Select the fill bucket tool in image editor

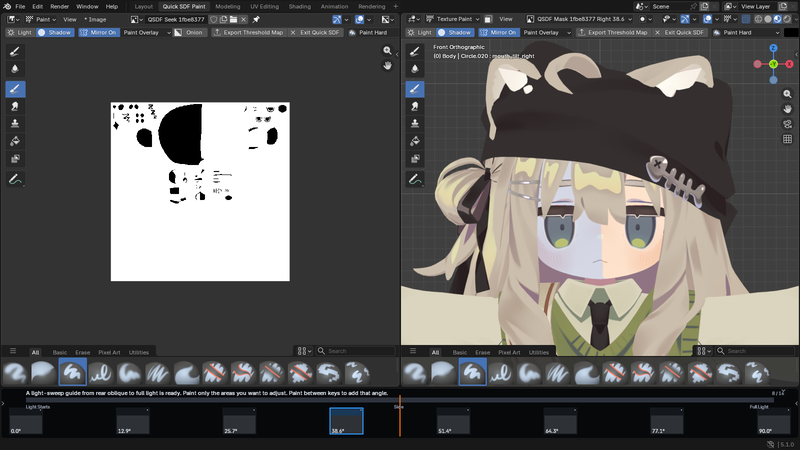15,141
